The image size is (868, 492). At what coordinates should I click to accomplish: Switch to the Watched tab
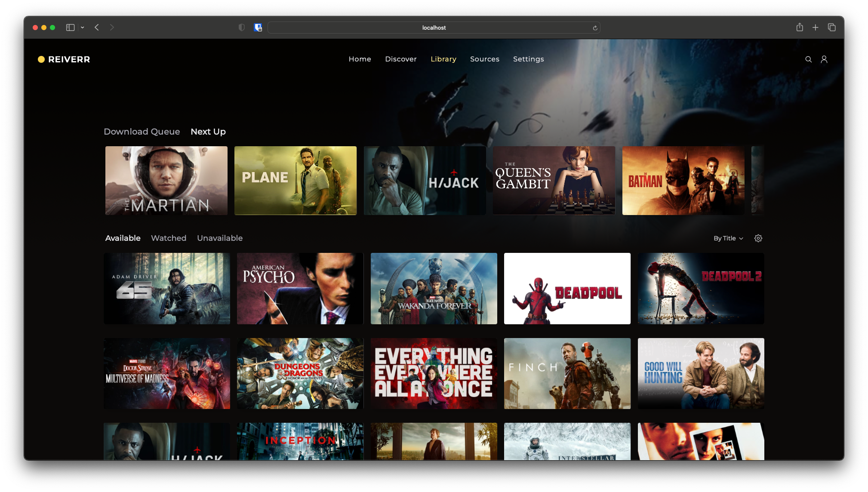[168, 238]
